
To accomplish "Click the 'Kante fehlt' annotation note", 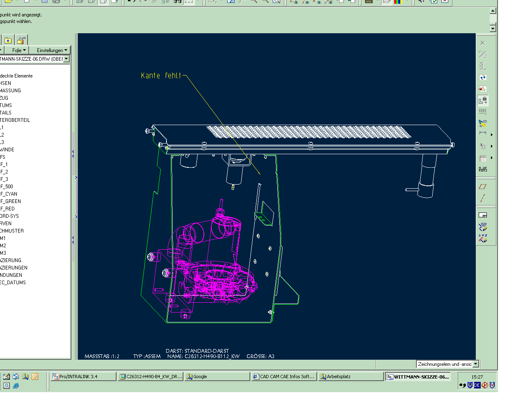I will pos(161,75).
